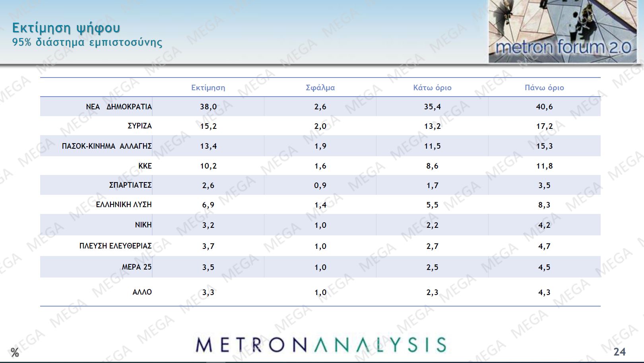The image size is (644, 363).
Task: Select the Σφάλμα column header
Action: coord(320,87)
